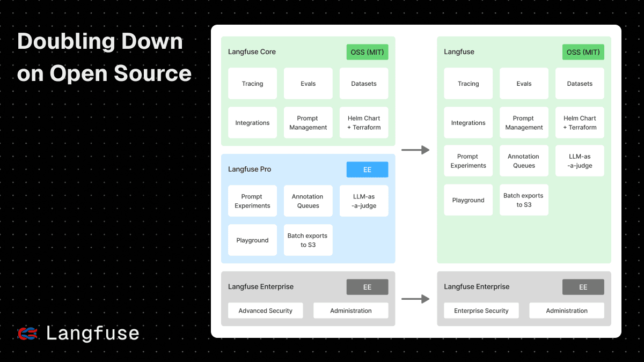
Task: Click the green OSS (MIT) badge on the right
Action: coord(583,52)
